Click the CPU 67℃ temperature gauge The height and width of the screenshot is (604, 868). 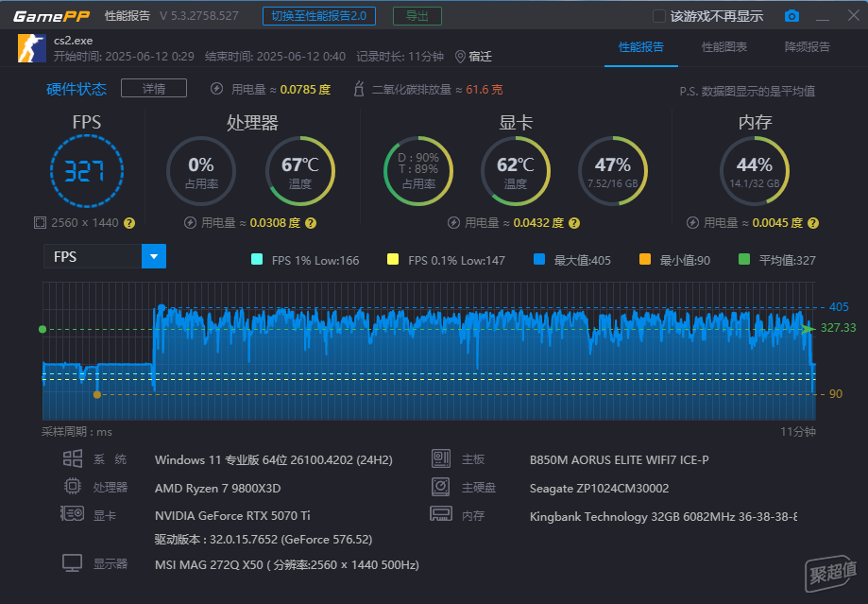click(x=300, y=171)
